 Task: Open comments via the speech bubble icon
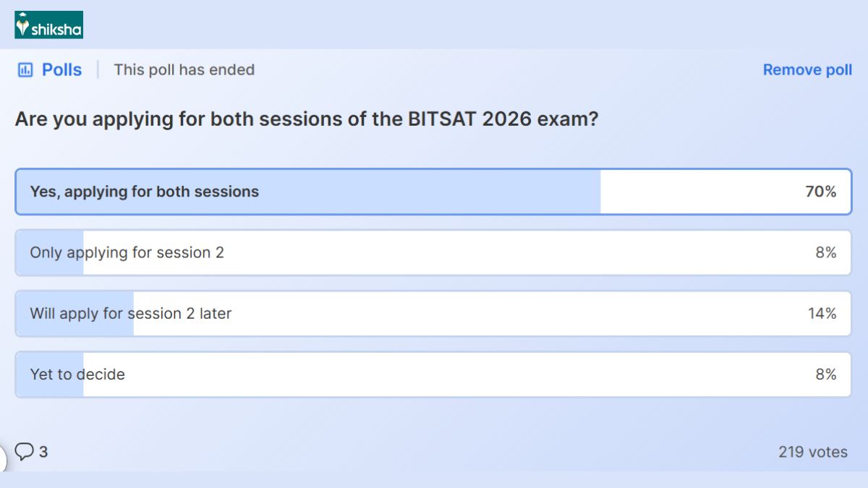[x=25, y=452]
